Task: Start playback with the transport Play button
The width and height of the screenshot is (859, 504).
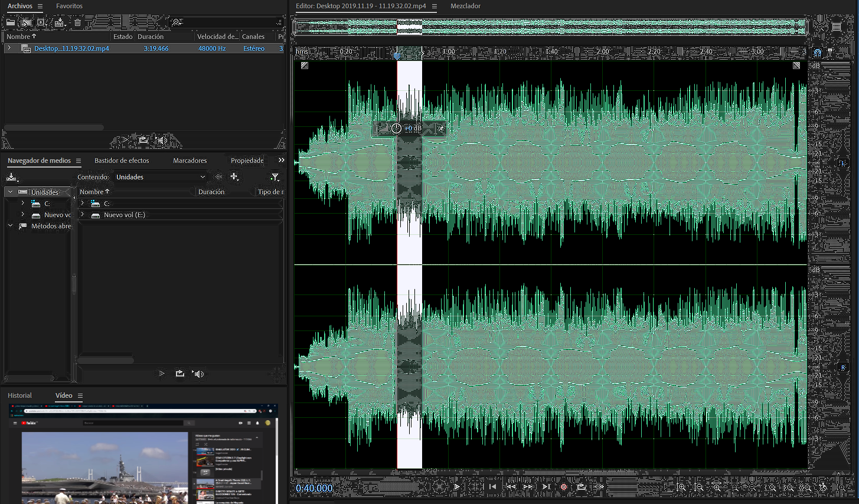Action: click(x=456, y=487)
